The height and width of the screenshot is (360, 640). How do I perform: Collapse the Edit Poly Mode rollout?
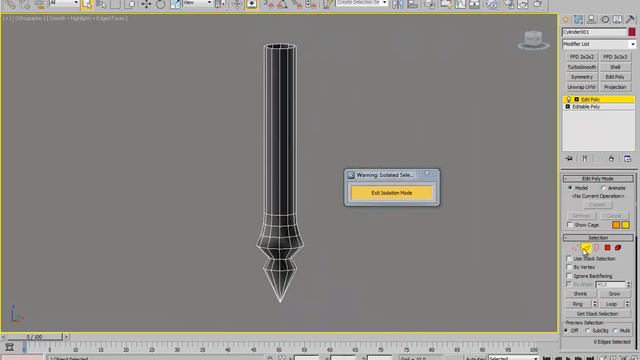click(x=598, y=179)
